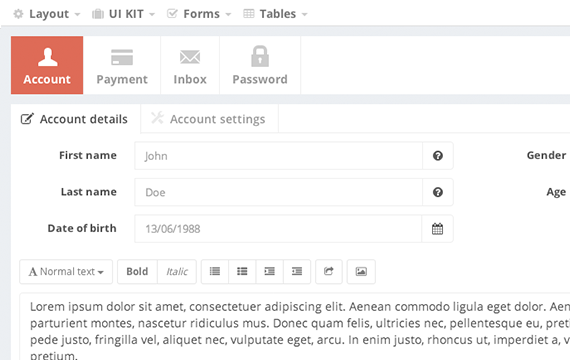Image resolution: width=570 pixels, height=360 pixels.
Task: Click the insert image icon
Action: point(361,271)
